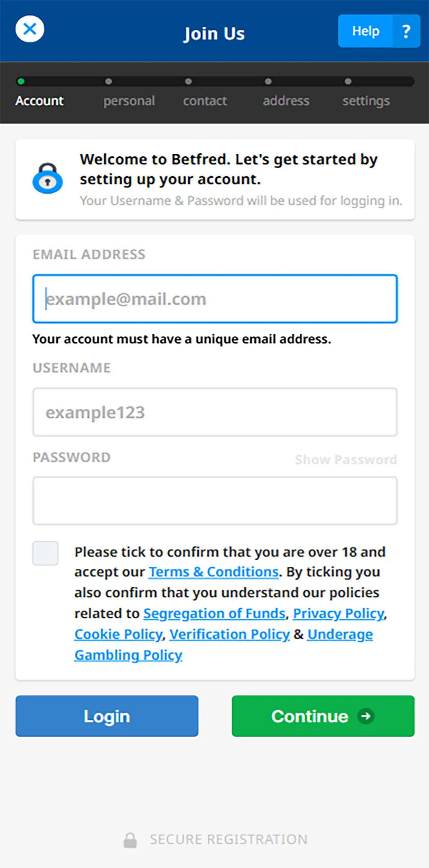This screenshot has height=868, width=429.
Task: Switch to the personal step
Action: (x=129, y=100)
